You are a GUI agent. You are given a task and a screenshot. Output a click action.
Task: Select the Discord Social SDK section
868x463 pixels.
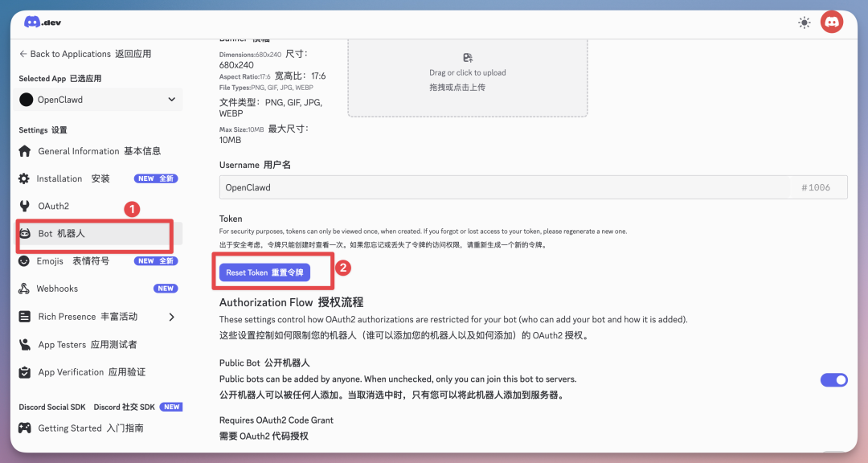tap(51, 407)
